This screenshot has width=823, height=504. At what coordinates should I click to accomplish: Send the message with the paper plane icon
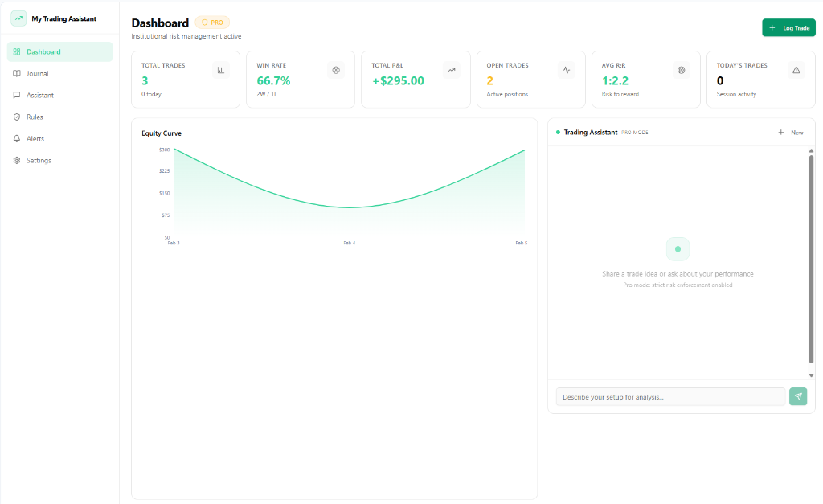pyautogui.click(x=798, y=396)
